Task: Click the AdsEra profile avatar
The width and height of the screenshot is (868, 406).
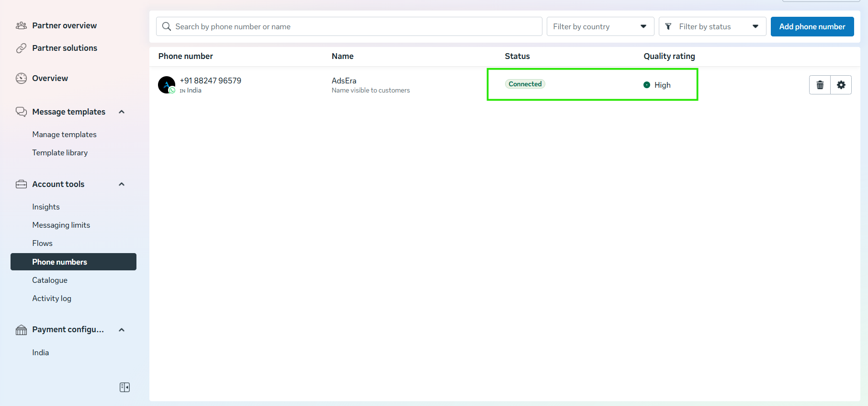Action: pos(167,85)
